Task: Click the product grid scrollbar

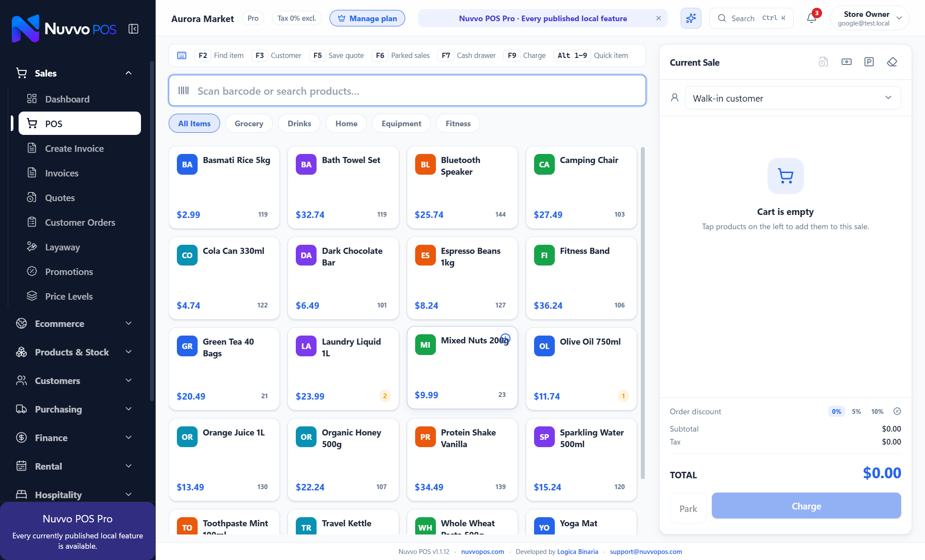Action: pos(643,313)
